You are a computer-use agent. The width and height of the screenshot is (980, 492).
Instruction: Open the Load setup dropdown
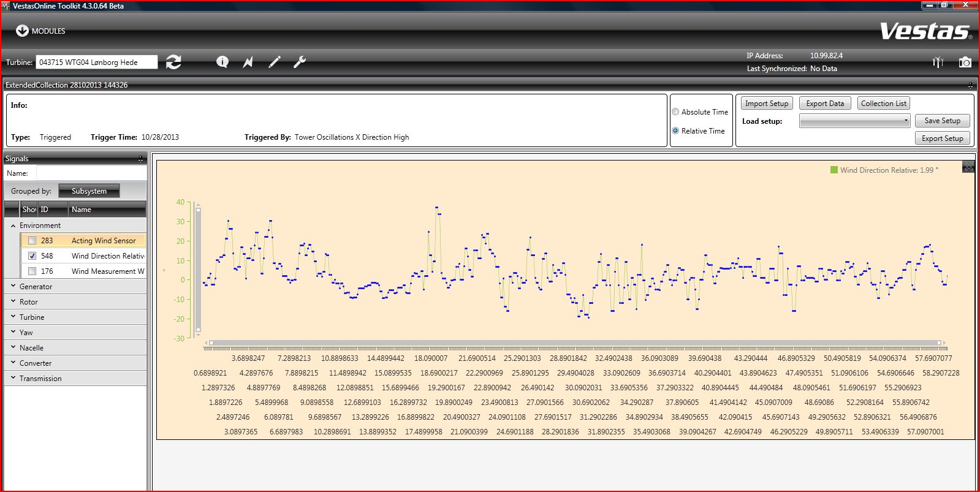click(855, 121)
